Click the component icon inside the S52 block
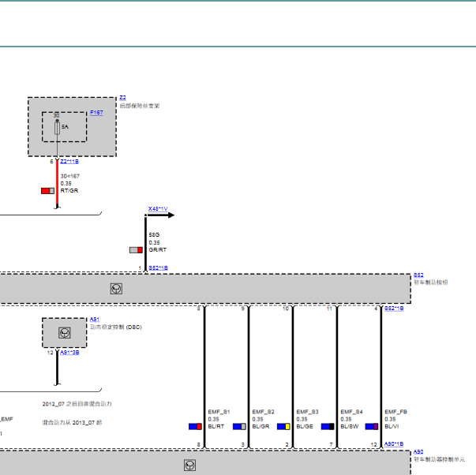Viewport: 476px width, 475px height. 116,289
